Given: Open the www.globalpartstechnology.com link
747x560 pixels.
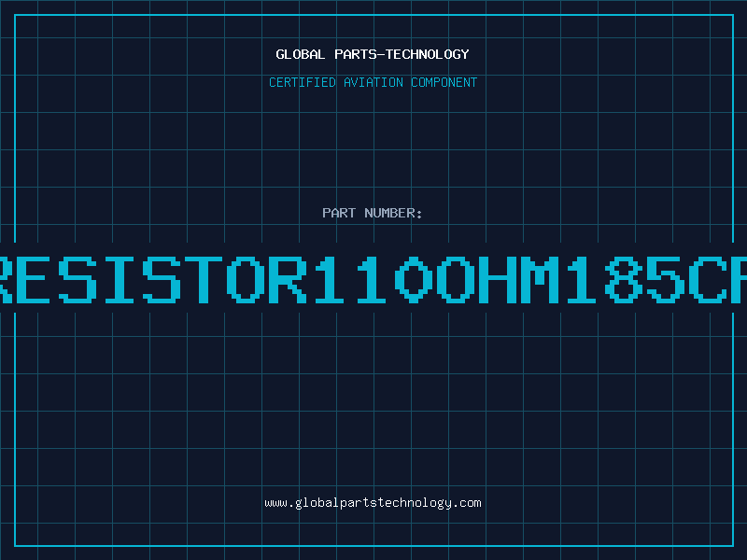Looking at the screenshot, I should tap(373, 503).
